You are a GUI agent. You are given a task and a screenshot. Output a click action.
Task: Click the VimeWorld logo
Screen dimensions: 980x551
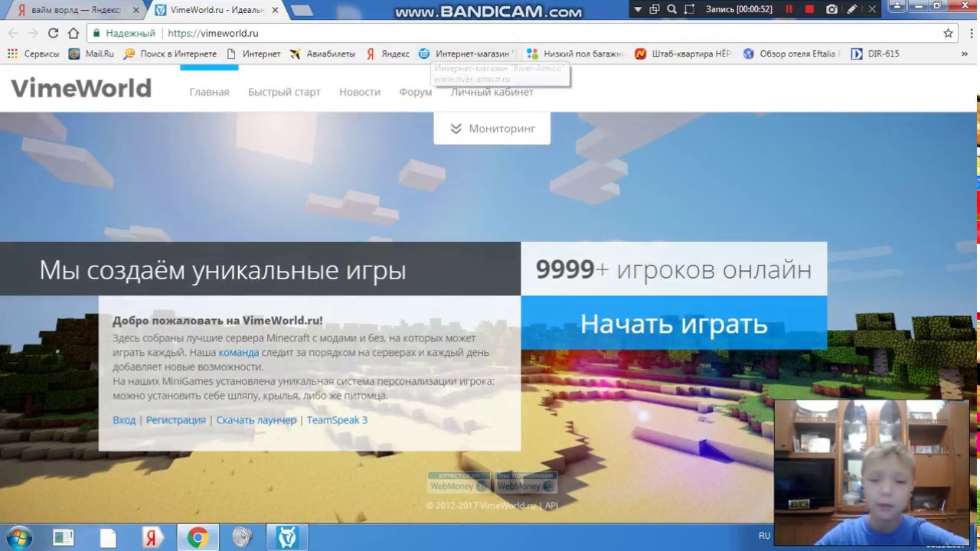[x=81, y=89]
